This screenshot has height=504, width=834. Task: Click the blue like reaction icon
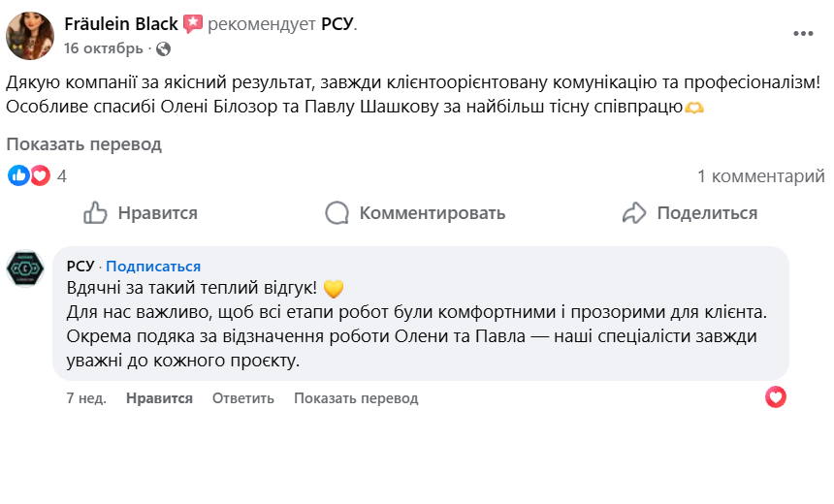coord(18,175)
